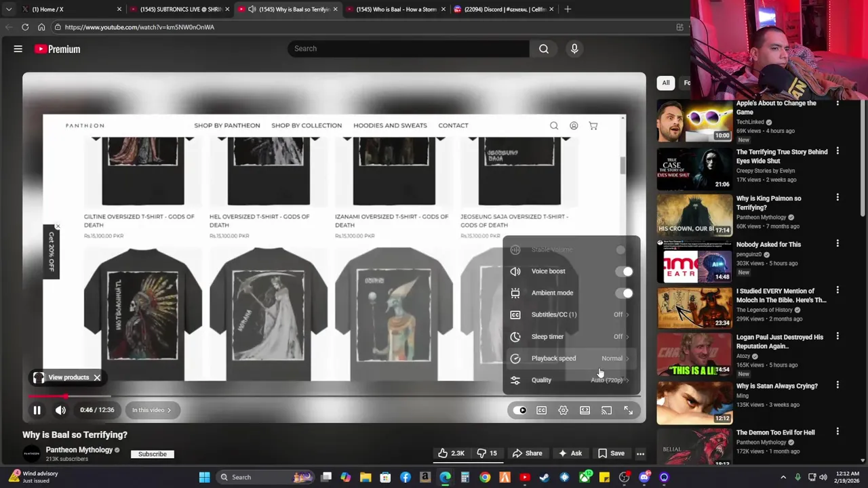Open Sleep timer submenu

[571, 336]
